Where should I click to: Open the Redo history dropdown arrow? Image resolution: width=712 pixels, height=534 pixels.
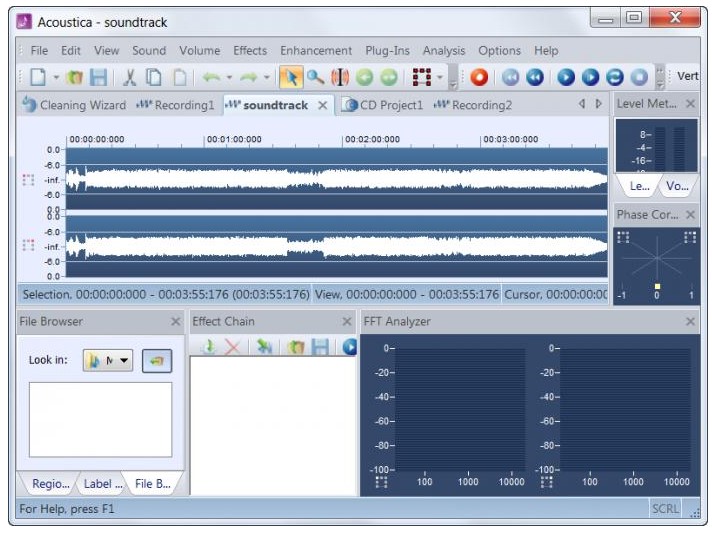pyautogui.click(x=267, y=77)
